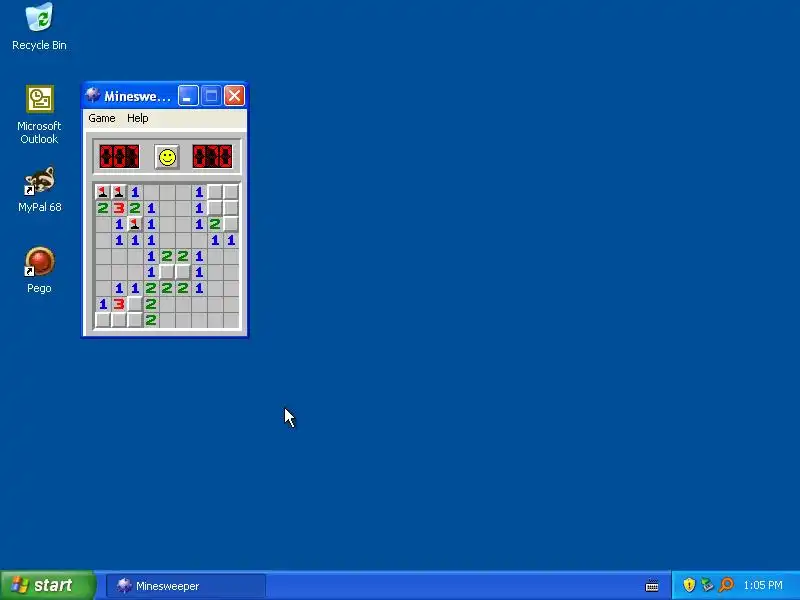Click the red 3 beside the lone blue 1
The height and width of the screenshot is (600, 800).
pos(119,304)
